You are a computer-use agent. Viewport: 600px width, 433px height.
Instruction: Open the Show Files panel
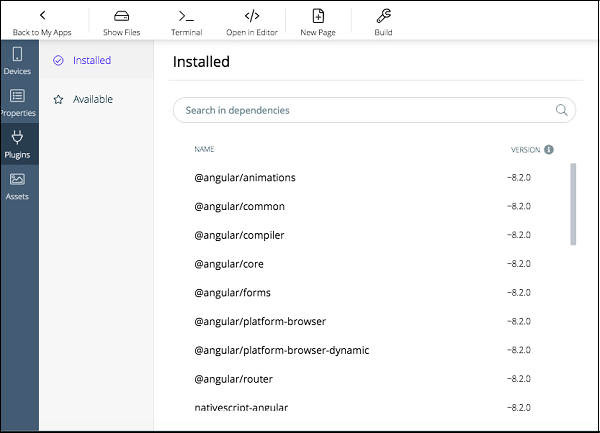click(121, 17)
